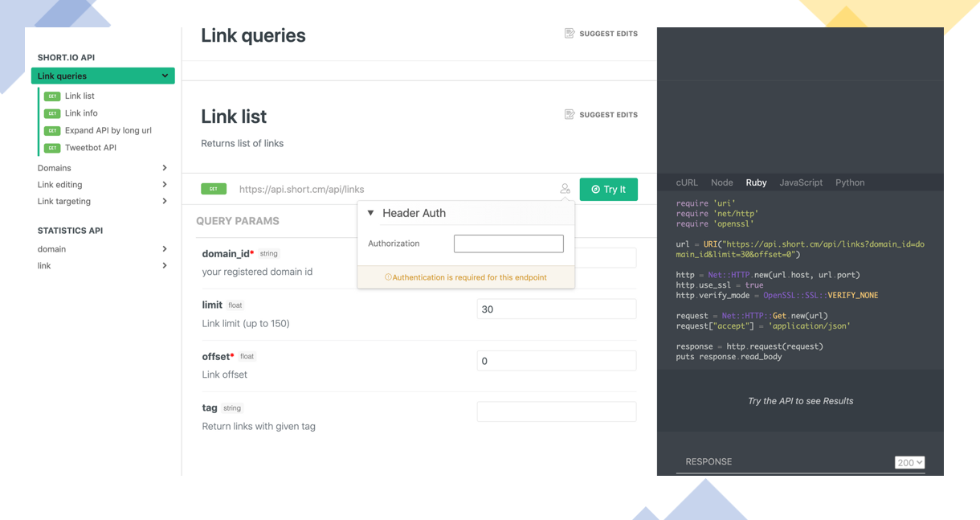
Task: Expand the Link targeting sidebar section
Action: 165,201
